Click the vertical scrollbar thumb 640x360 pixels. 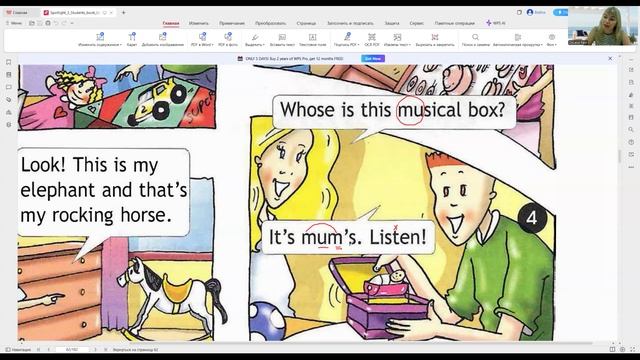point(619,156)
